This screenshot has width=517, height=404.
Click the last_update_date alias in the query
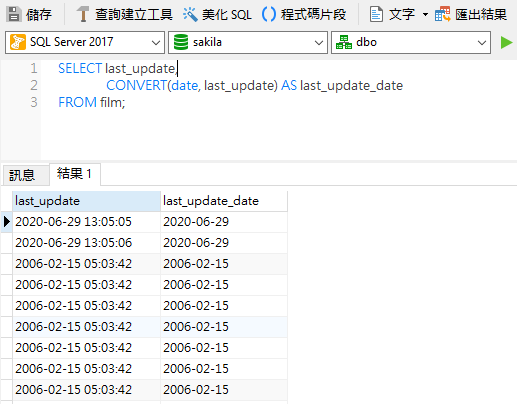pos(351,86)
